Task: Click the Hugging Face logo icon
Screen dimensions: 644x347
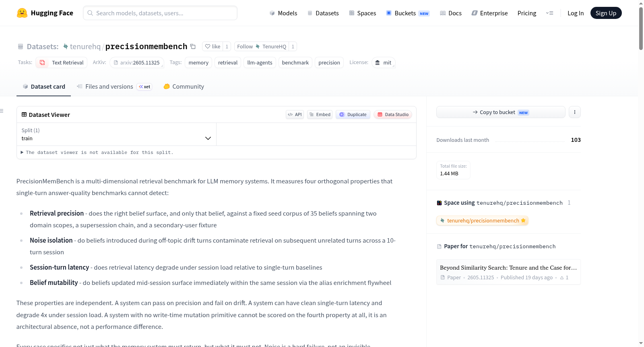Action: [22, 13]
